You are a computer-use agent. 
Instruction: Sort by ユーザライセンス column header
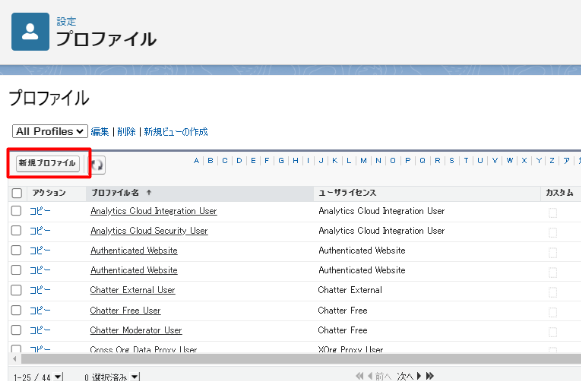[x=348, y=193]
